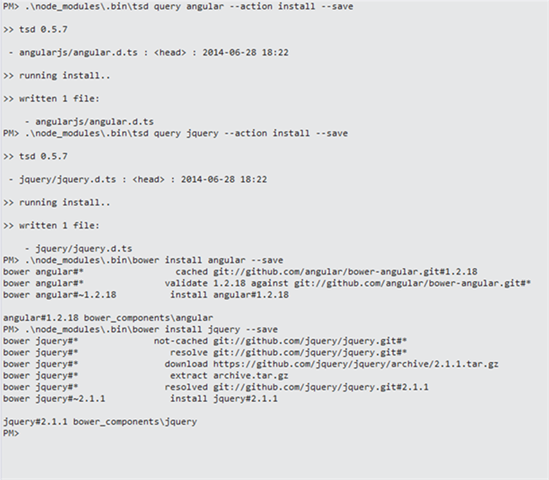Click the cached bower-angular.git#1.2.18 URL

[345, 272]
